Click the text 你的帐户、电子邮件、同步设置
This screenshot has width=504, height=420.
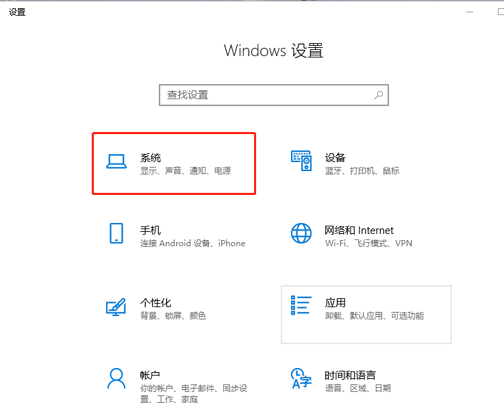pyautogui.click(x=194, y=394)
